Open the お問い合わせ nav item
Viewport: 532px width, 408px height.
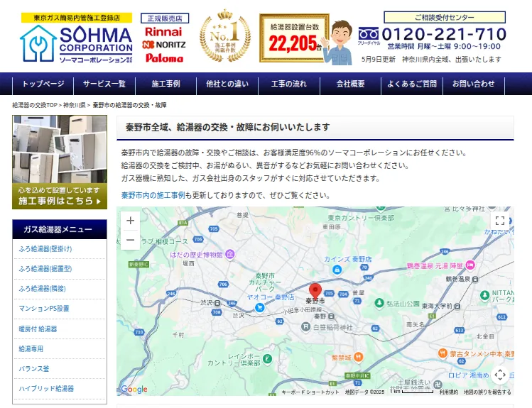[x=474, y=84]
